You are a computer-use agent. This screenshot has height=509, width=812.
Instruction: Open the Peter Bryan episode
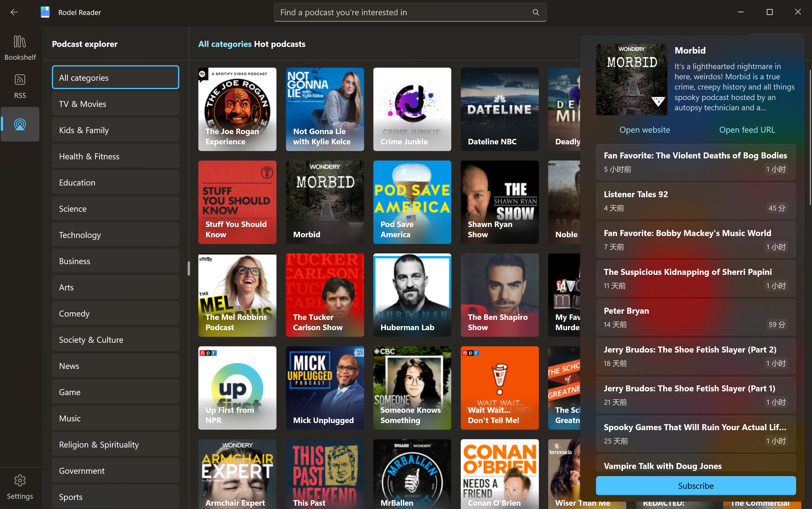pos(696,317)
